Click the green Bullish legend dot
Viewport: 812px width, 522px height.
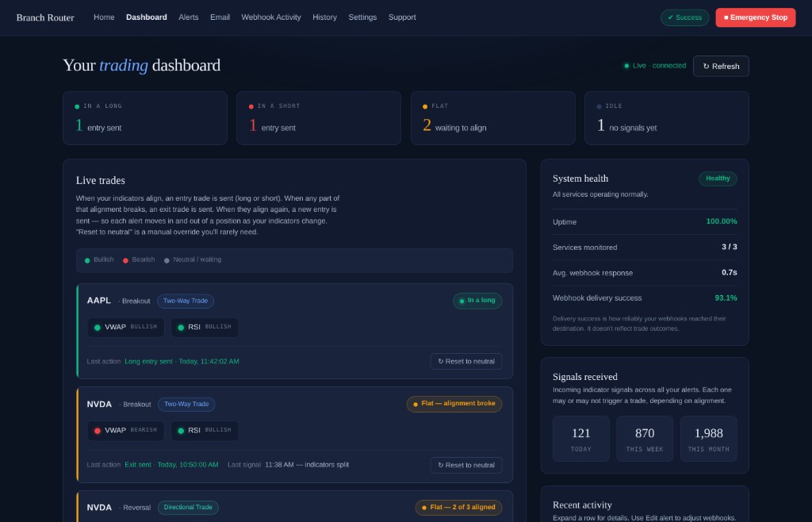(x=87, y=260)
